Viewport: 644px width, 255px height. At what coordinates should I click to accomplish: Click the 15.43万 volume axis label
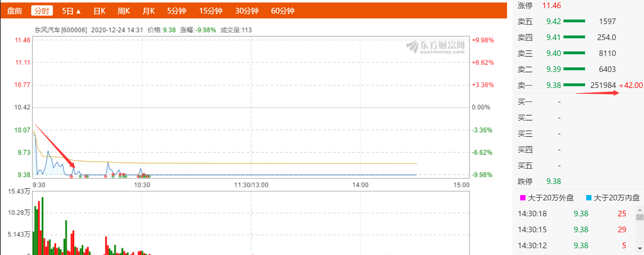tap(19, 192)
